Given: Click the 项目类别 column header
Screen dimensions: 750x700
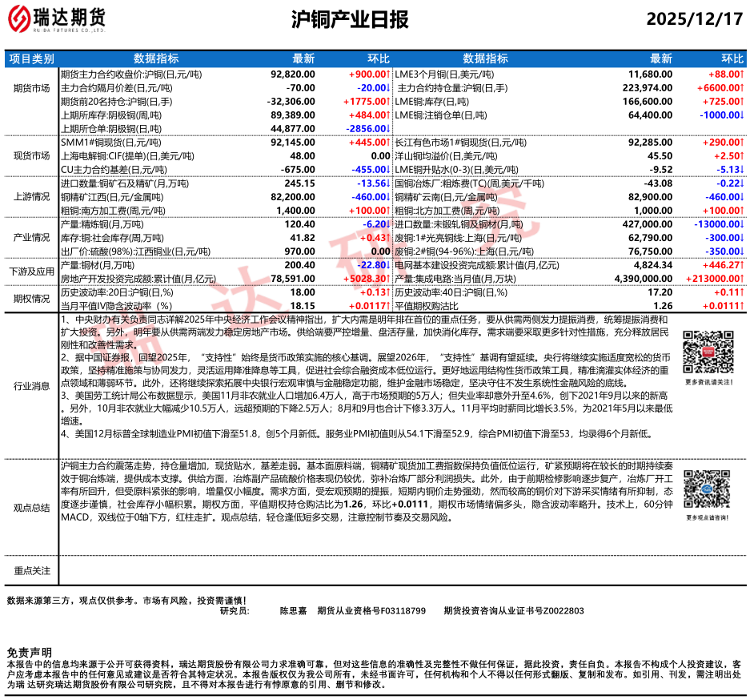Looking at the screenshot, I should tap(31, 58).
